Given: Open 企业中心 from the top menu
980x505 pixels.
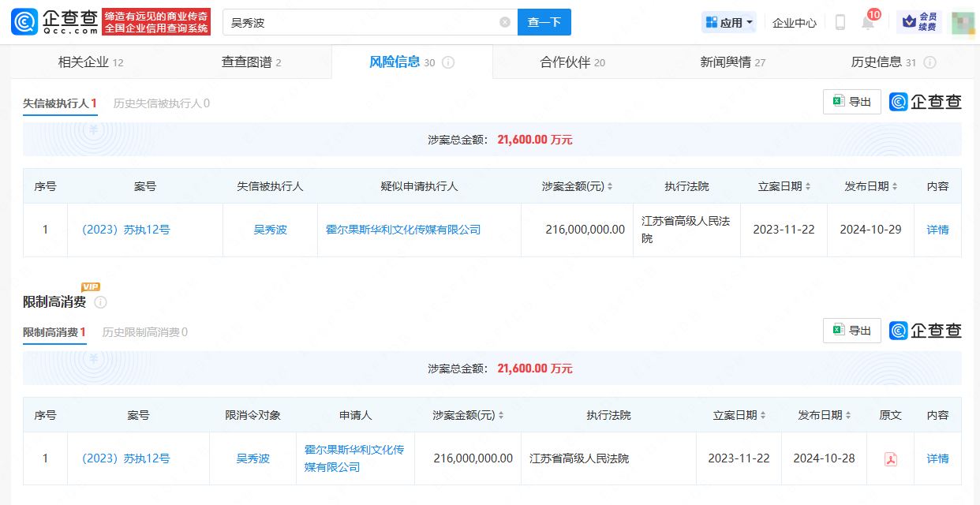Looking at the screenshot, I should [x=794, y=23].
